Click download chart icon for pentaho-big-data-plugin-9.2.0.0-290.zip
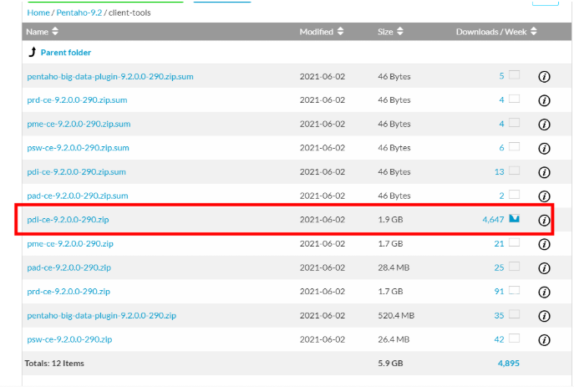 click(x=514, y=314)
